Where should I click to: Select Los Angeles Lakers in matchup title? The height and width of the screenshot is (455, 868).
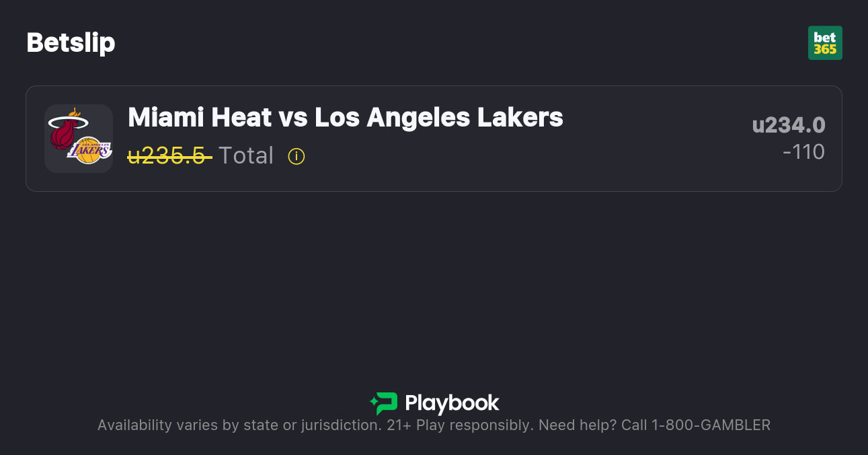click(438, 118)
